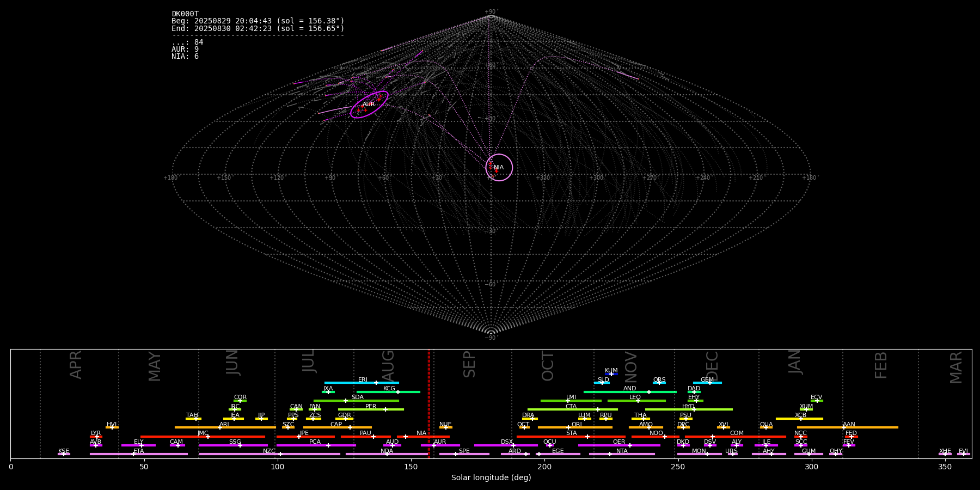This screenshot has height=490, width=980.
Task: Click the DRA shower label
Action: point(528,415)
